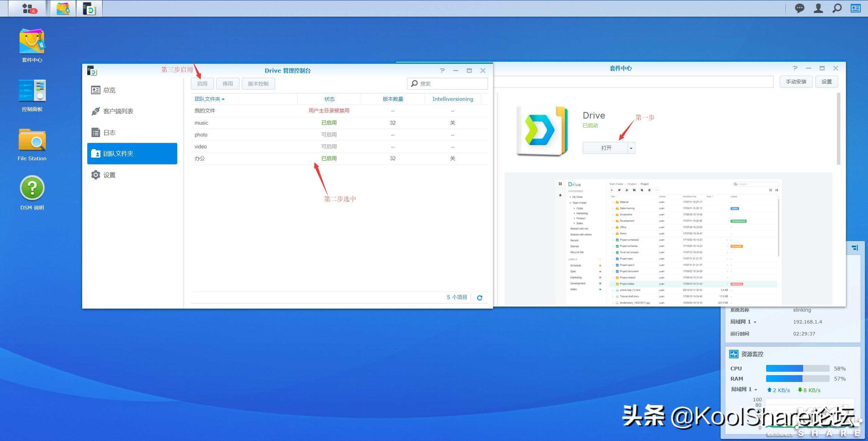Image resolution: width=868 pixels, height=441 pixels.
Task: Click the Manual Install button
Action: (796, 82)
